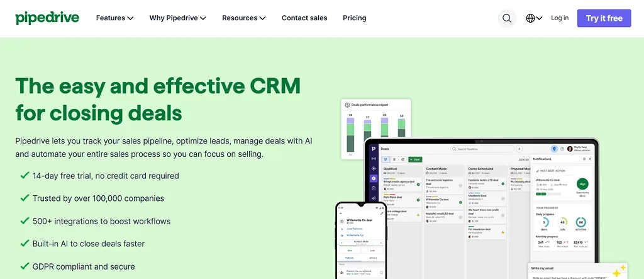Viewport: 644px width, 279px height.
Task: Click the right stage arrow on the phone mockup
Action: [380, 243]
